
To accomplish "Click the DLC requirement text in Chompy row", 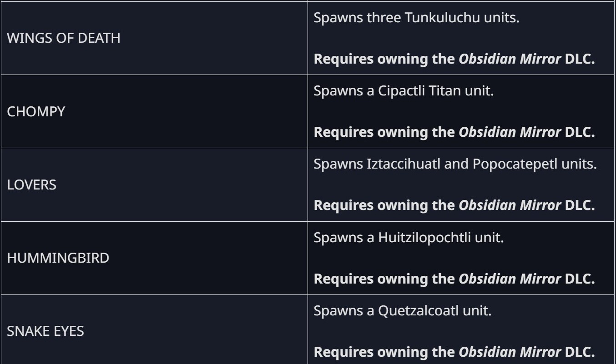I will point(454,132).
